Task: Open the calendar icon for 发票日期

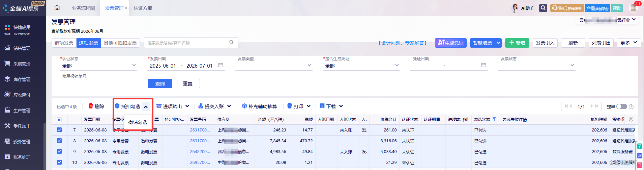Action: click(x=221, y=65)
